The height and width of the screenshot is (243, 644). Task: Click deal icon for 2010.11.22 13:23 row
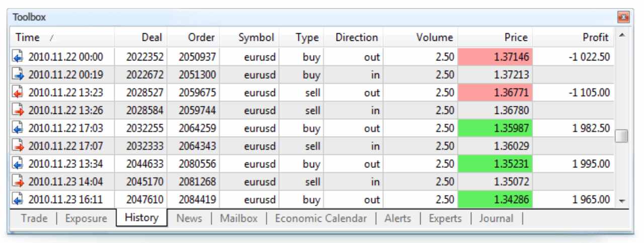click(17, 93)
